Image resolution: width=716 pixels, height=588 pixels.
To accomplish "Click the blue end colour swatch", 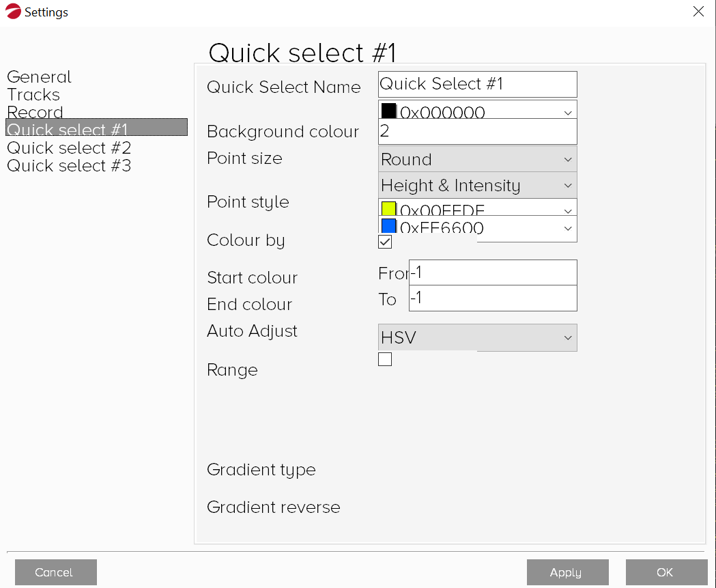I will (389, 227).
